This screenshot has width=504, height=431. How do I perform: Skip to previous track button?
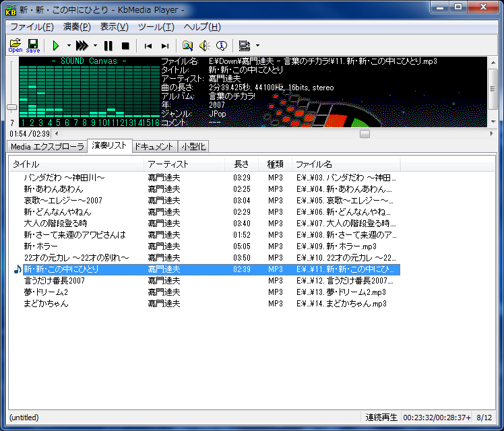pyautogui.click(x=148, y=46)
